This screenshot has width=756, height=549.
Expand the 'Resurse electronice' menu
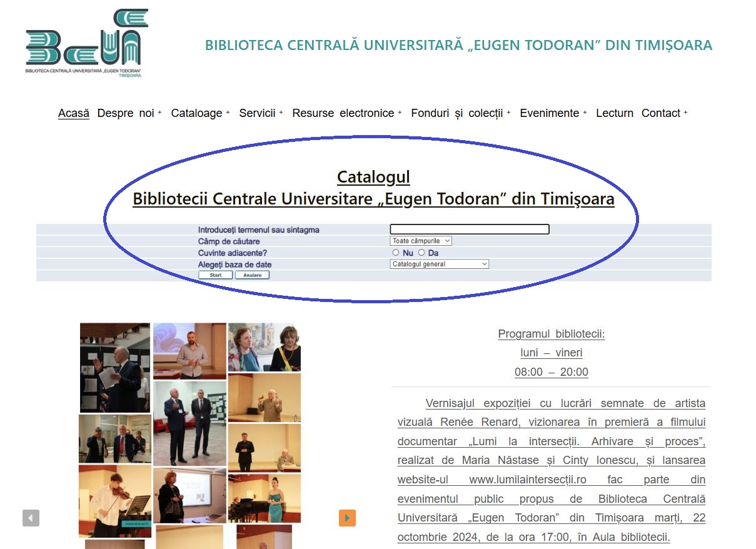pos(346,113)
